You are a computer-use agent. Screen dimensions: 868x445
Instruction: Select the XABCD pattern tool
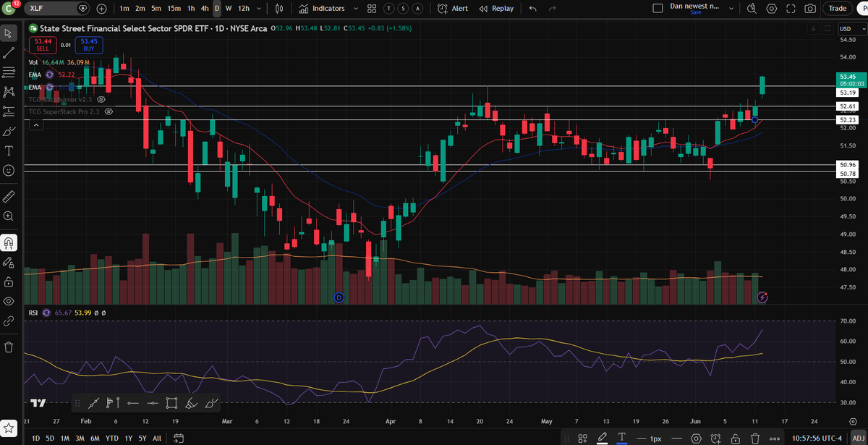[9, 92]
